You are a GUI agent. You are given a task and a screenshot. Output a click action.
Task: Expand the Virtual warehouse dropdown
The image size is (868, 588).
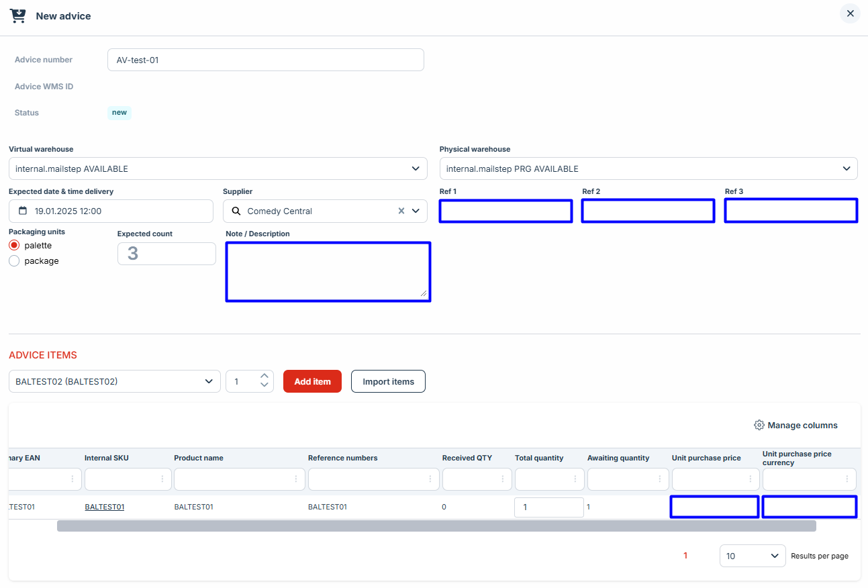pyautogui.click(x=416, y=169)
